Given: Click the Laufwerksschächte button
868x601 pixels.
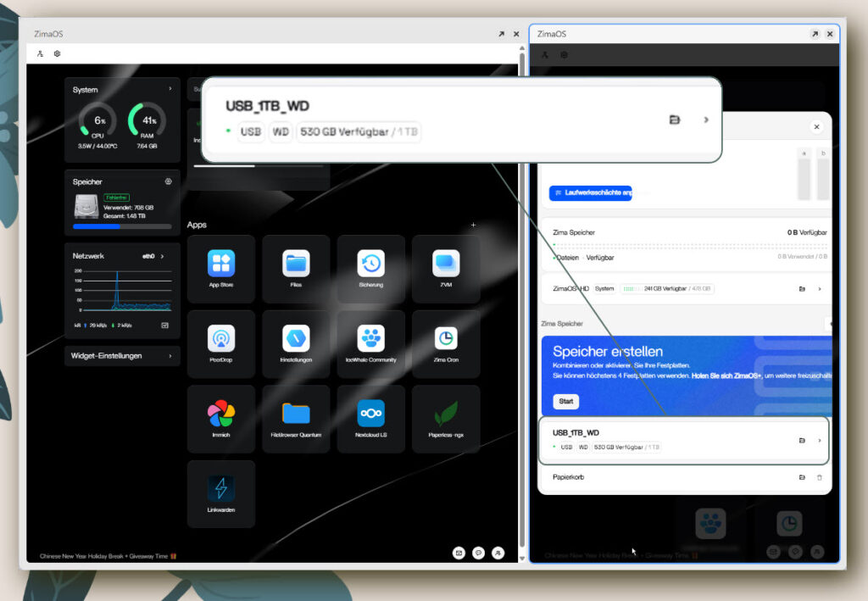Looking at the screenshot, I should (590, 192).
